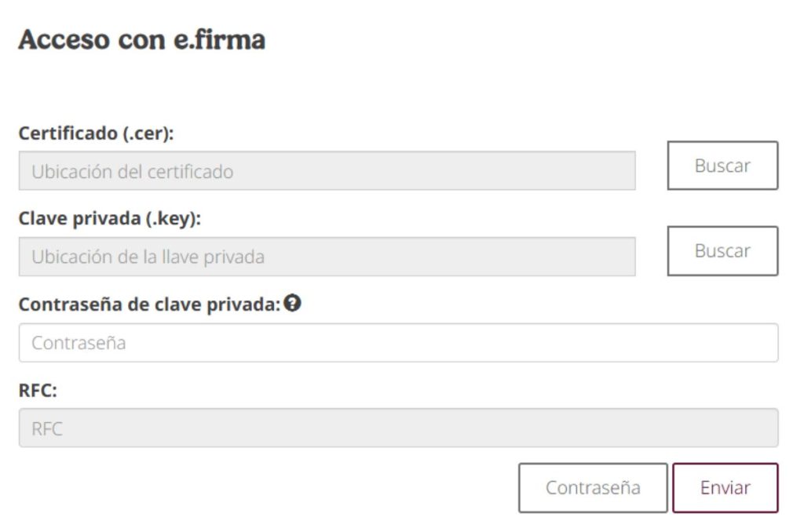
Task: Focus the Contraseña password input
Action: (398, 342)
